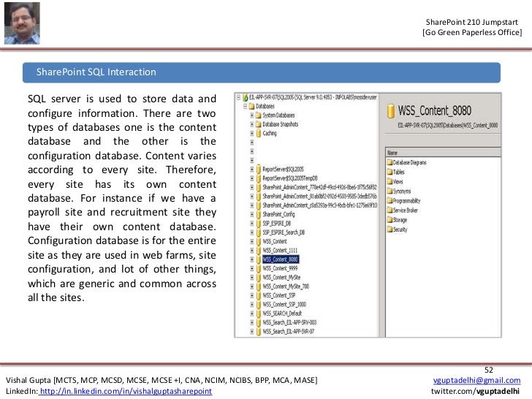Select WSS_Content_SSP_1000 in the tree
532x399 pixels.
pos(284,304)
